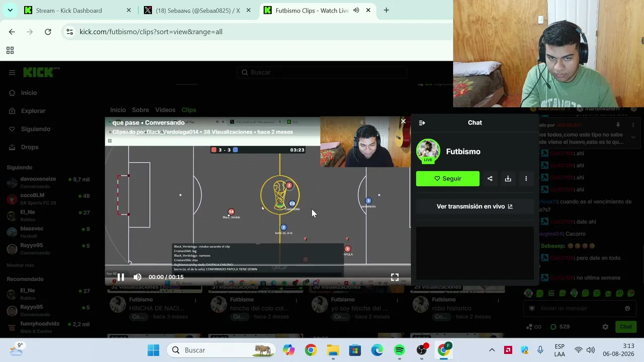Image resolution: width=644 pixels, height=362 pixels.
Task: Open a new browser tab
Action: pos(386,10)
